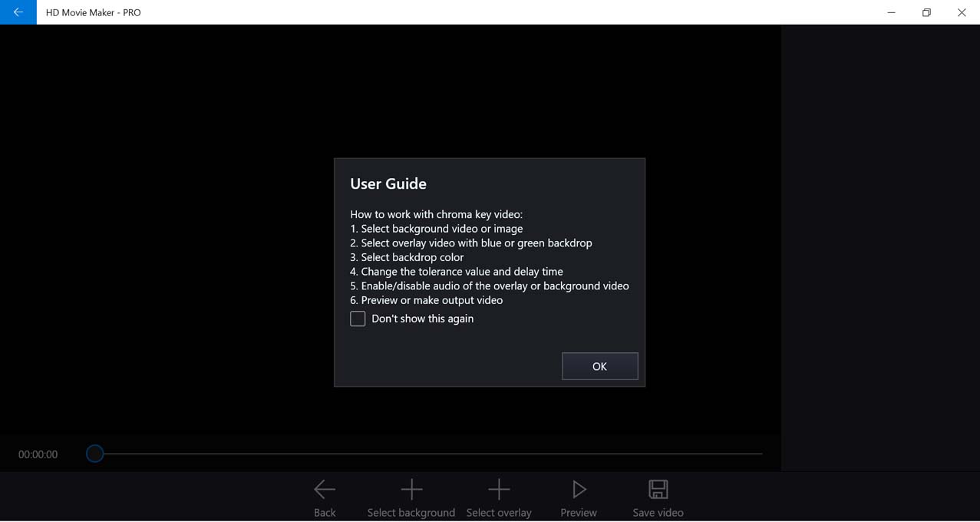
Task: Click the "Select background" text label
Action: 411,512
